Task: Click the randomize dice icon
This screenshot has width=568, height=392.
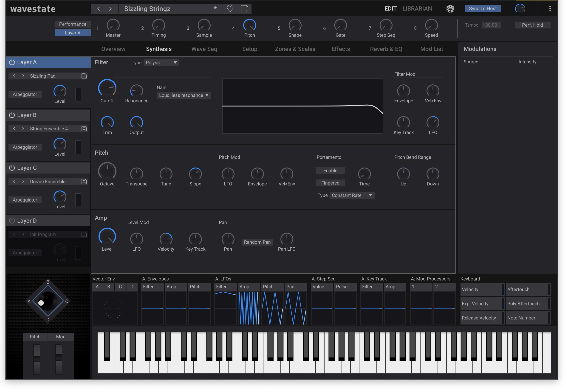Action: (x=450, y=9)
